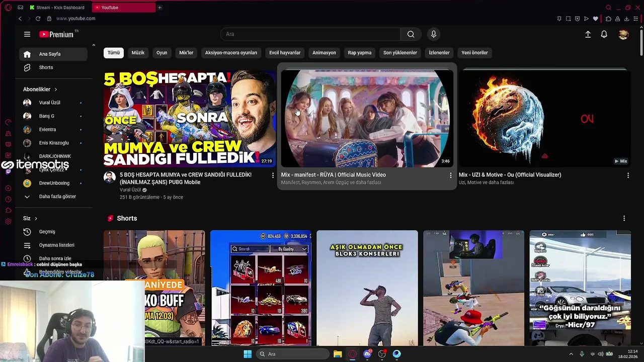Open Shorts shelf three-dot menu

(624, 219)
